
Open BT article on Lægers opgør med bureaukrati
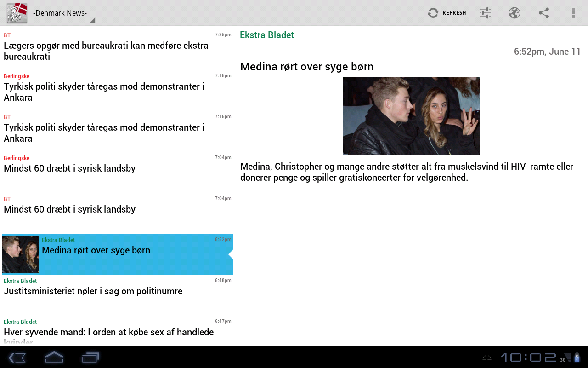pyautogui.click(x=118, y=50)
